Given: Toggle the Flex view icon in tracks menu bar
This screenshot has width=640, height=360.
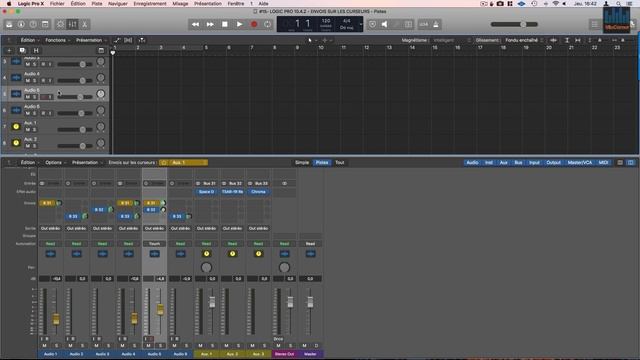Looking at the screenshot, I should 128,40.
